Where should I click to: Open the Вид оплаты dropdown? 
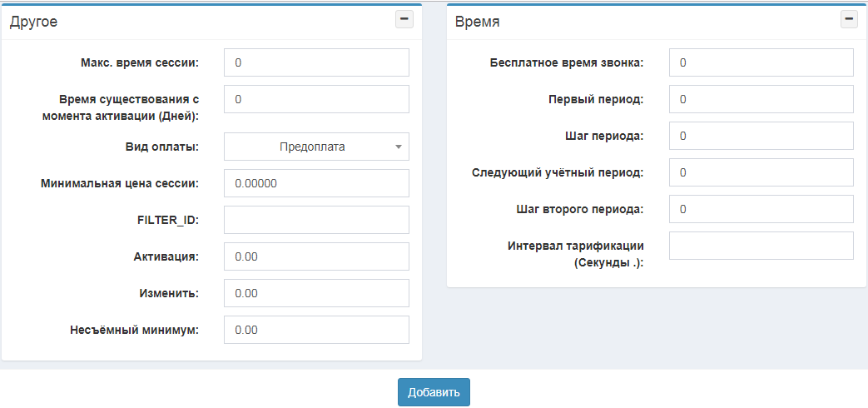pyautogui.click(x=316, y=147)
